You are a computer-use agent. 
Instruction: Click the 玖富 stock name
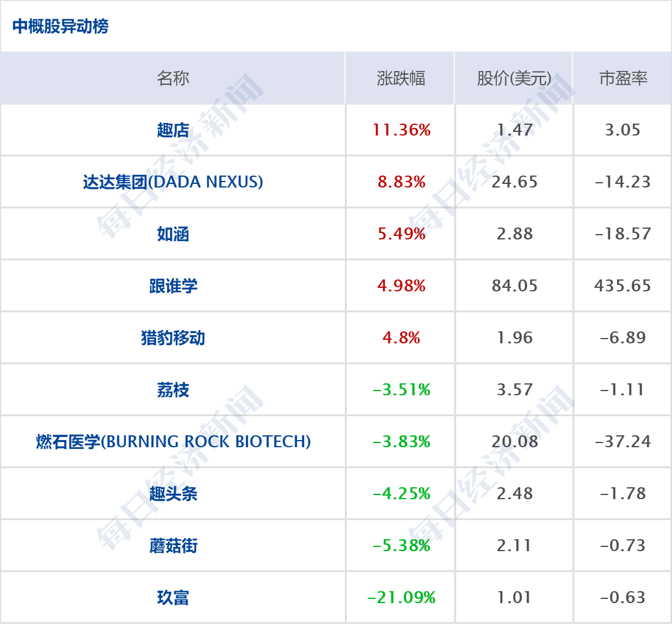(x=173, y=598)
